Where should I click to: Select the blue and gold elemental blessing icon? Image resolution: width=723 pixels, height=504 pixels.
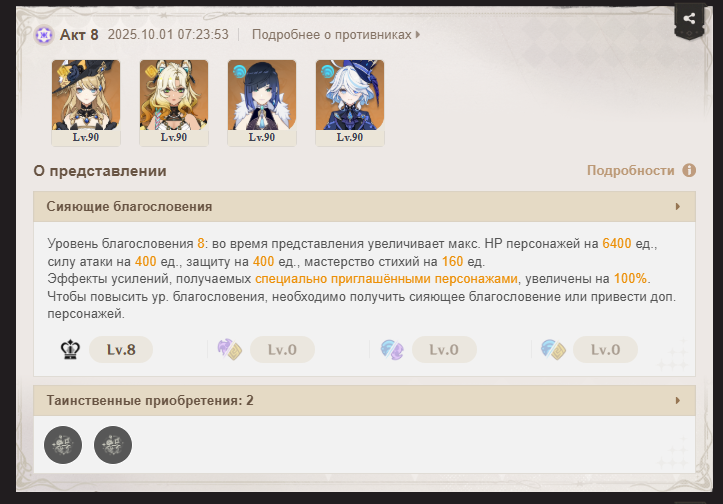pyautogui.click(x=553, y=350)
